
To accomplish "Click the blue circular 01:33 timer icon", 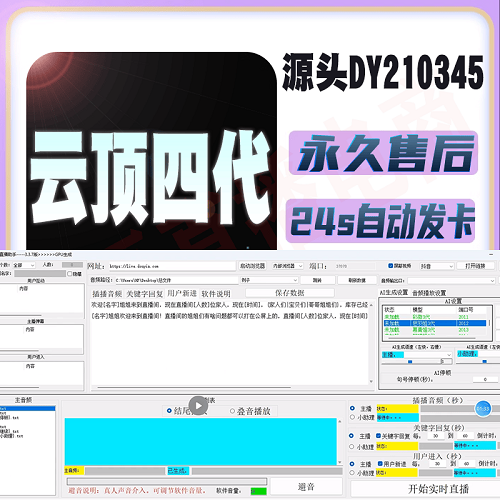I will [x=483, y=409].
